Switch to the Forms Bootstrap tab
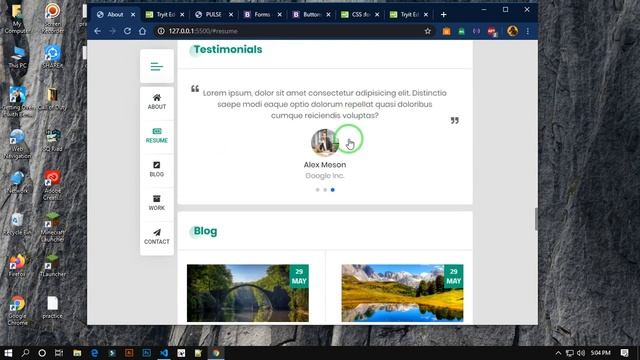This screenshot has height=360, width=640. [262, 14]
